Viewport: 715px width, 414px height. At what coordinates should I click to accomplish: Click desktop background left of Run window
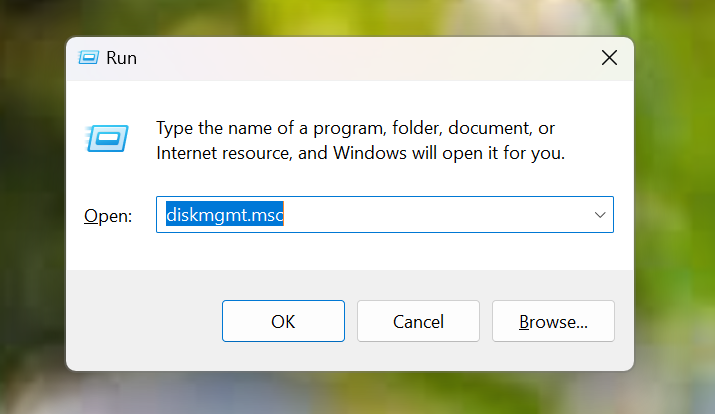pos(32,205)
